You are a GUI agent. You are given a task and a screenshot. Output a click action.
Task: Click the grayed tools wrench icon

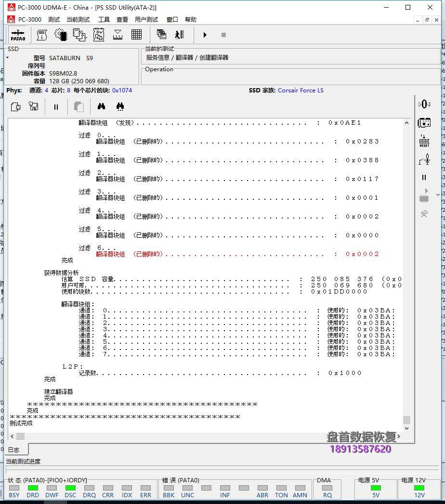[x=424, y=214]
